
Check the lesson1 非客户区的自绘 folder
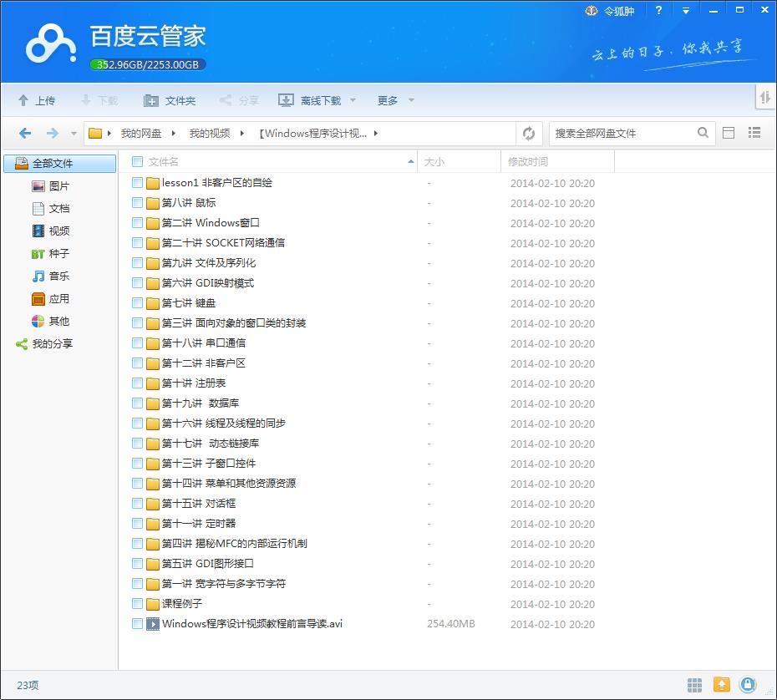137,183
